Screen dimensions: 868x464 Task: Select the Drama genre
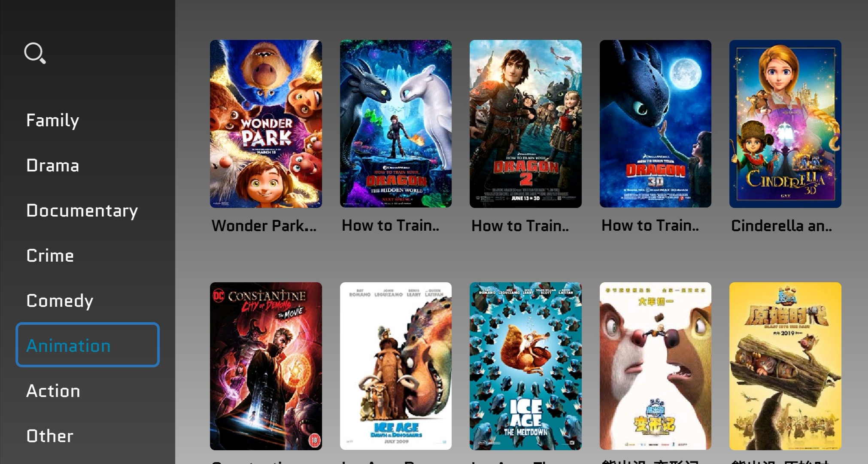[x=53, y=165]
